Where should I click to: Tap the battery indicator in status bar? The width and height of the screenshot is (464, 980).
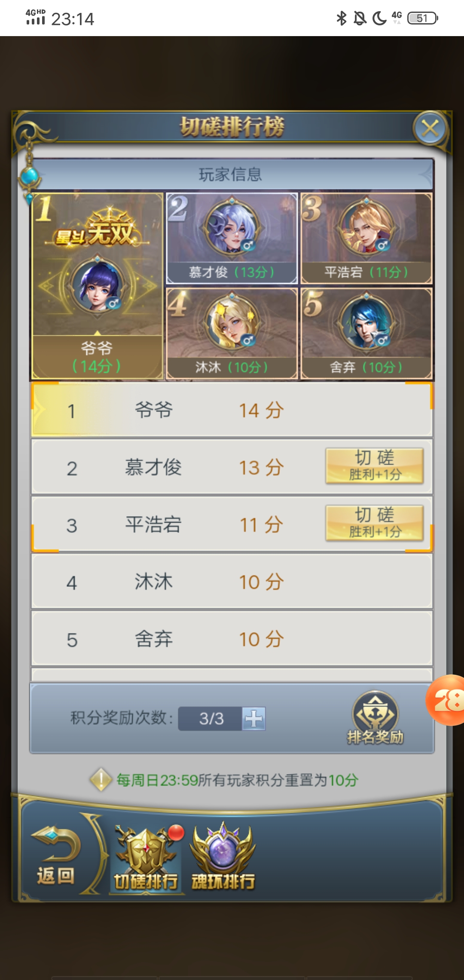423,18
